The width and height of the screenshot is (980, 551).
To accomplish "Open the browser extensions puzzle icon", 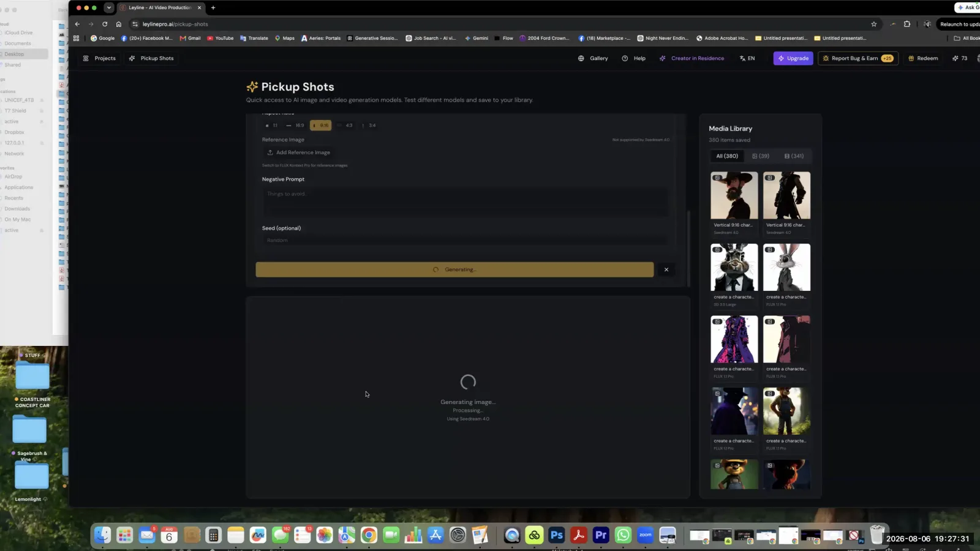I will pyautogui.click(x=907, y=24).
